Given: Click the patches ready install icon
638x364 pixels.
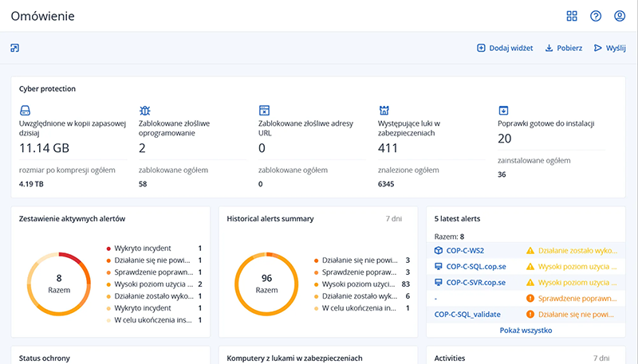Looking at the screenshot, I should click(x=503, y=111).
